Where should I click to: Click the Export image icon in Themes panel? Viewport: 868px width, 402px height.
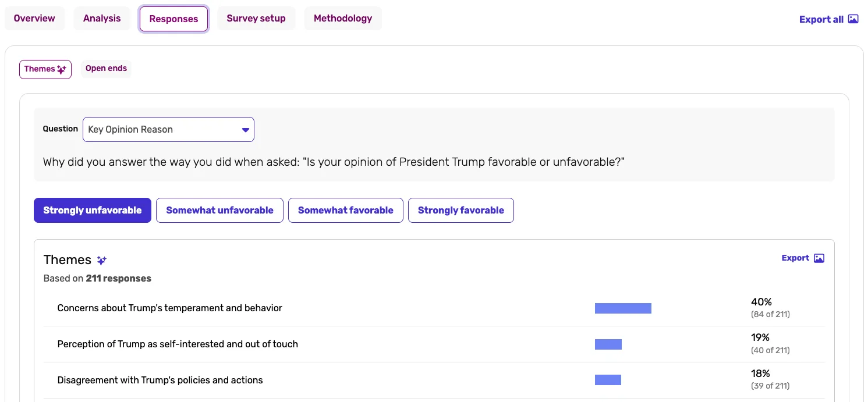pos(819,258)
